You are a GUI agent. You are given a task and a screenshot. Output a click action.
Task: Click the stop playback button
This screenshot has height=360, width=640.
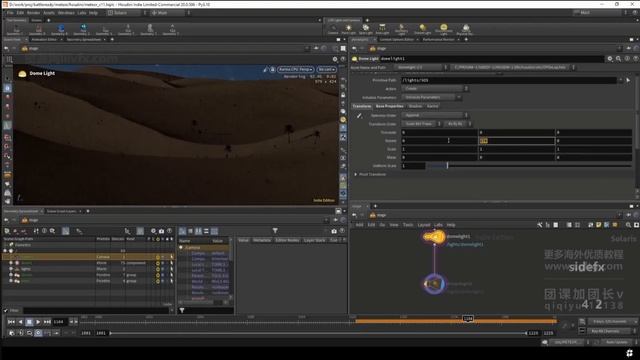pyautogui.click(x=29, y=322)
